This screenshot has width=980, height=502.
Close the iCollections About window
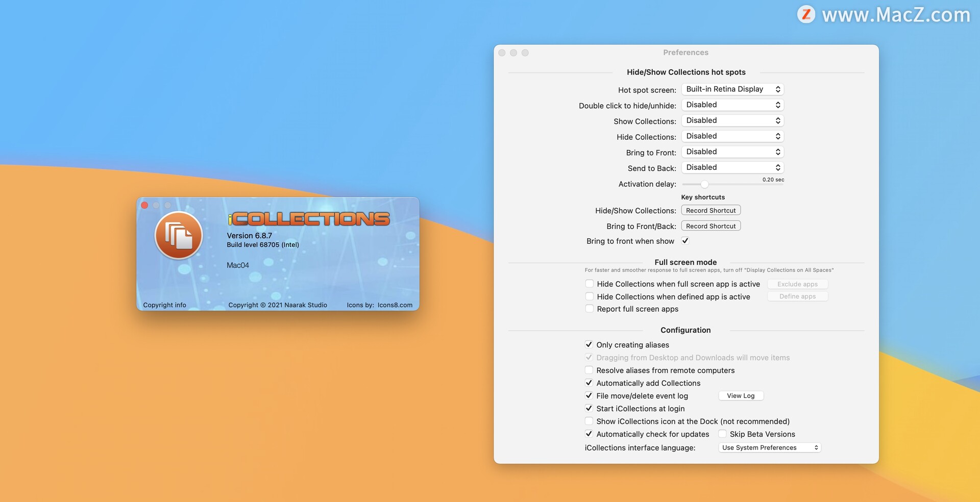144,205
